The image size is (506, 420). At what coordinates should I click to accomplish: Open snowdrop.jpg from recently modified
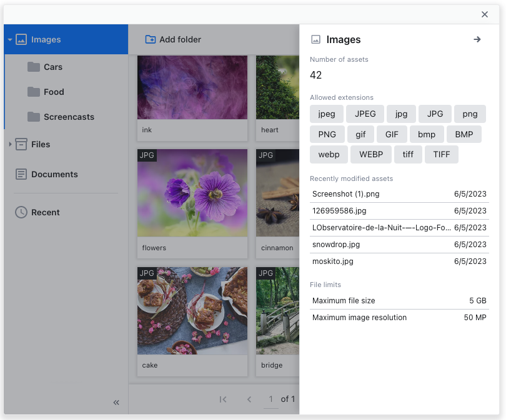tap(336, 245)
